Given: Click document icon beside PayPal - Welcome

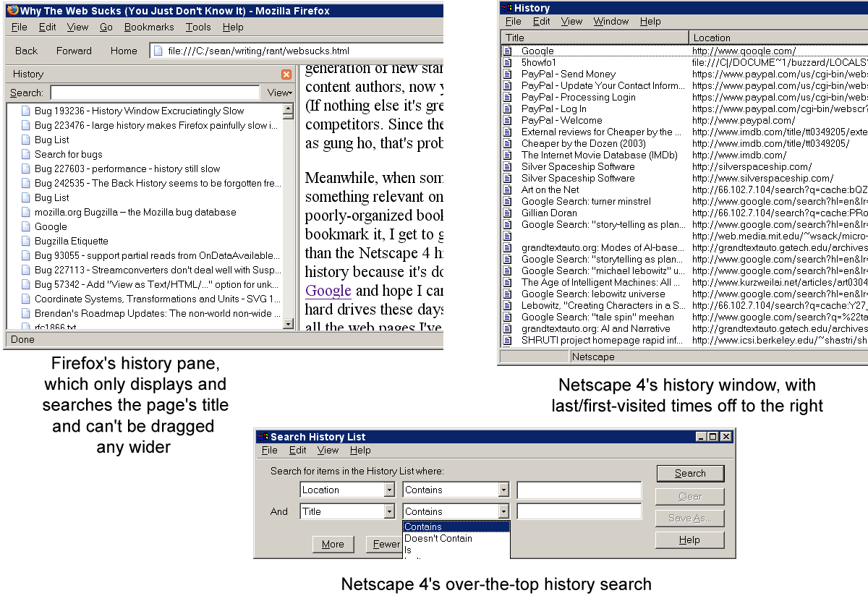Looking at the screenshot, I should tap(507, 120).
